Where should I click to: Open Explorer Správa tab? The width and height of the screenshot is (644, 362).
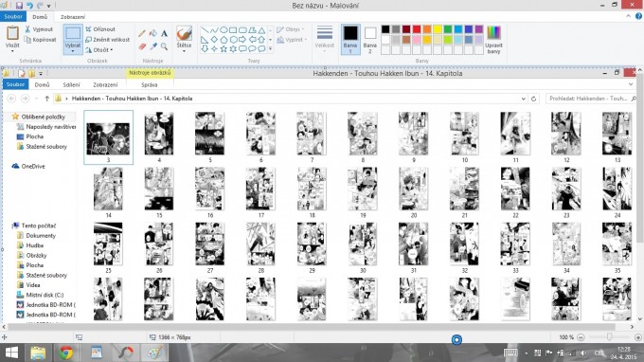click(149, 84)
